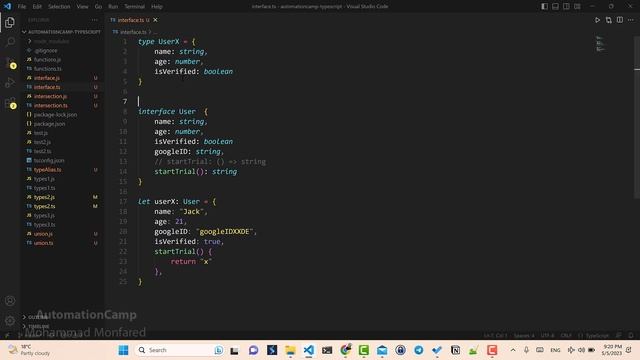Split the editor to the right
640x360 pixels.
tap(620, 20)
